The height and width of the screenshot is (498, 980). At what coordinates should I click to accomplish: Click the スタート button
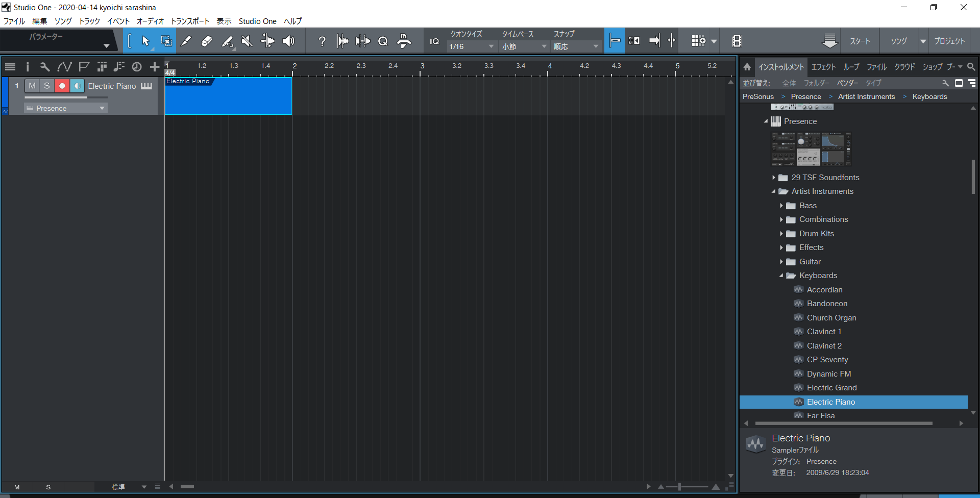[860, 41]
